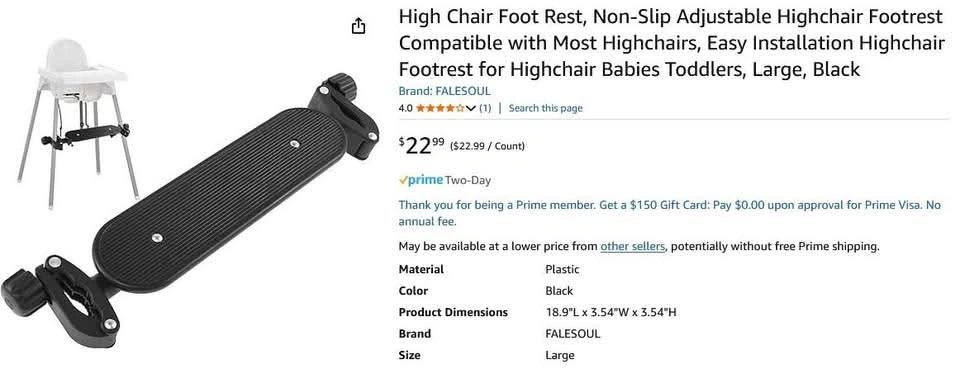Click the 4.0 rating number
The width and height of the screenshot is (960, 369).
pos(405,108)
